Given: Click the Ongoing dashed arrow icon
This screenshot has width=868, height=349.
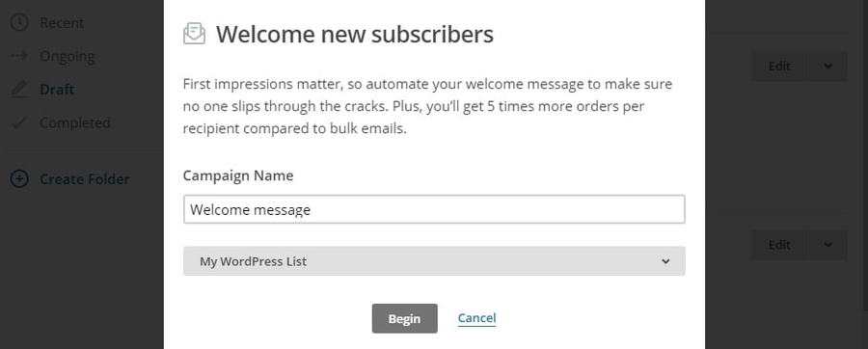Looking at the screenshot, I should 19,56.
